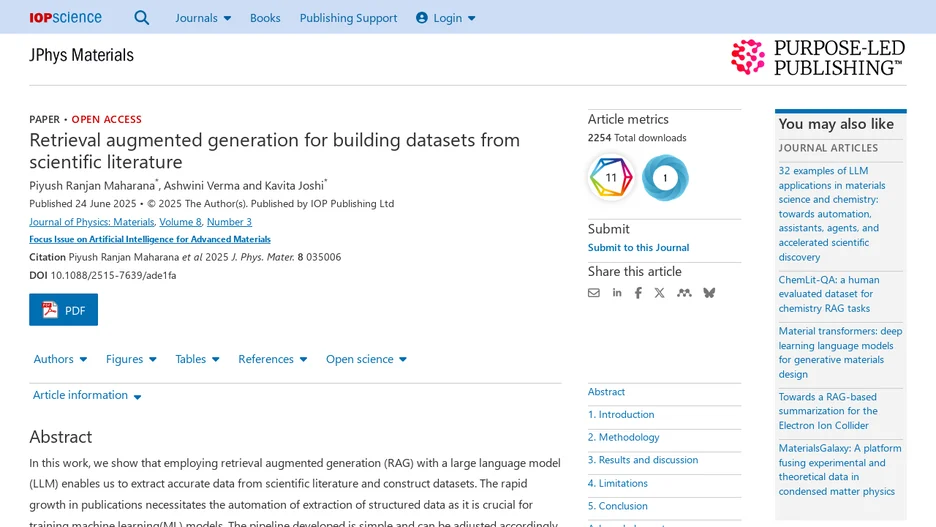Share article on Facebook
This screenshot has height=527, width=936.
coord(638,293)
